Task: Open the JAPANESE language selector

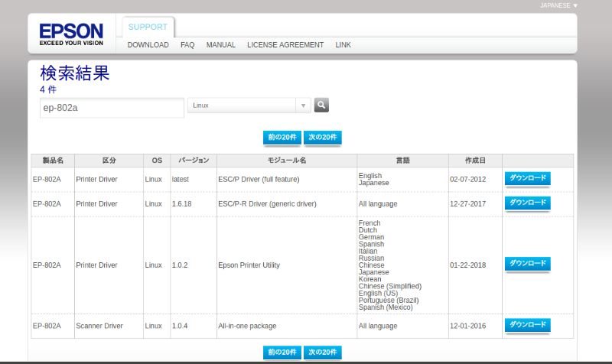Action: click(558, 5)
